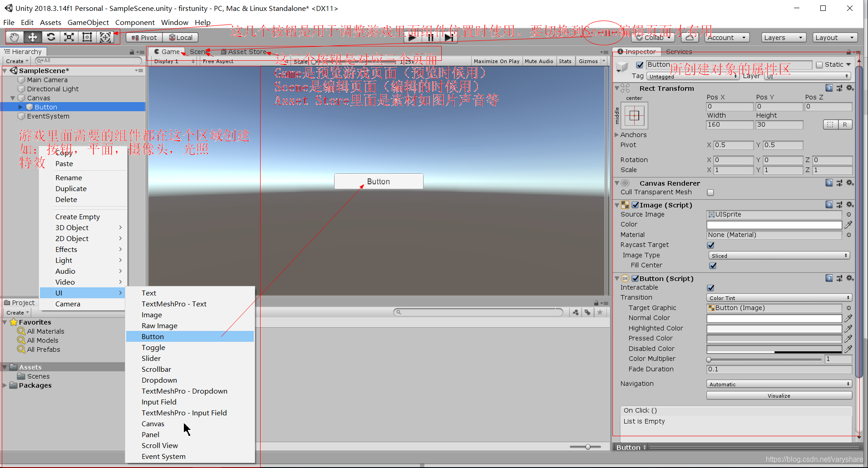
Task: Click the Step frame button
Action: [449, 38]
